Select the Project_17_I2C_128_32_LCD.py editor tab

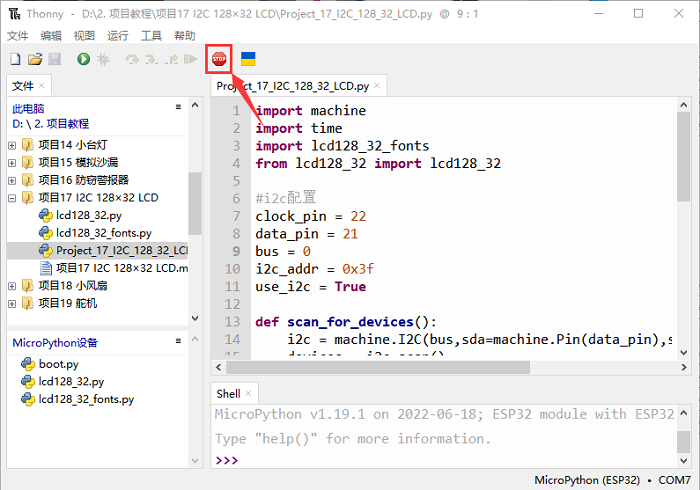coord(292,86)
